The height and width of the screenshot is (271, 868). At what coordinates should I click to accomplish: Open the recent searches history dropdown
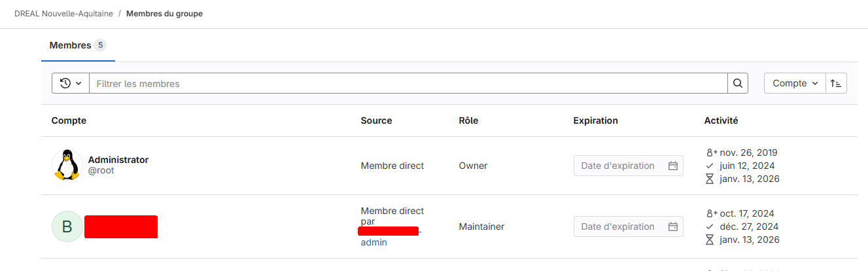point(71,83)
